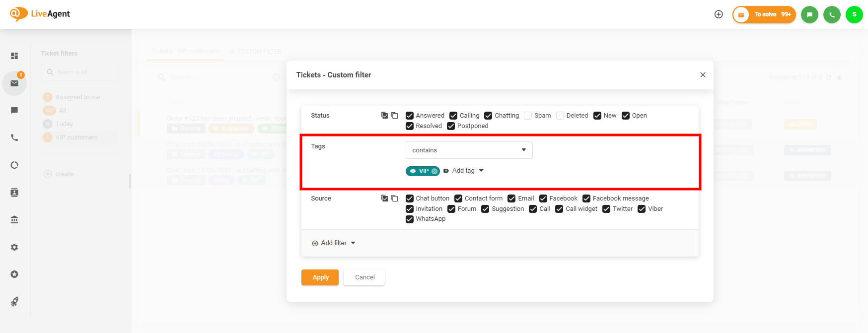
Task: Open the Tickets mail icon in sidebar
Action: (x=14, y=83)
